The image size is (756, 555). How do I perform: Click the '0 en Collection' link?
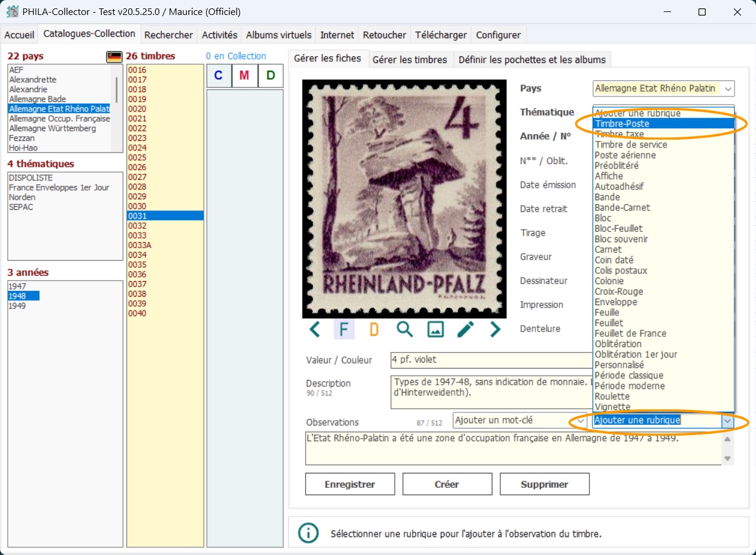click(236, 56)
